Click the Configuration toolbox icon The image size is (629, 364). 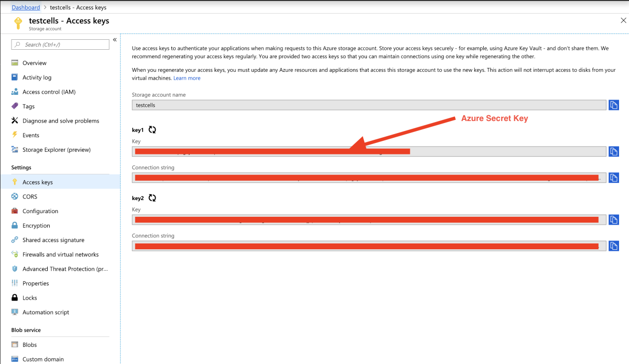pos(15,211)
